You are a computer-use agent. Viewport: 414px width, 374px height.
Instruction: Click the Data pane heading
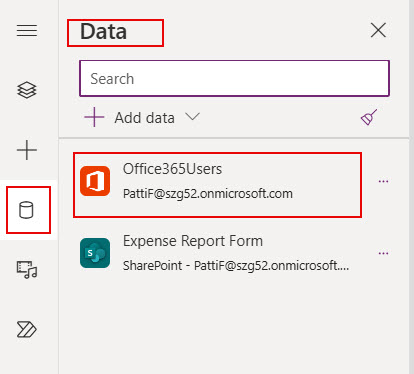point(103,32)
